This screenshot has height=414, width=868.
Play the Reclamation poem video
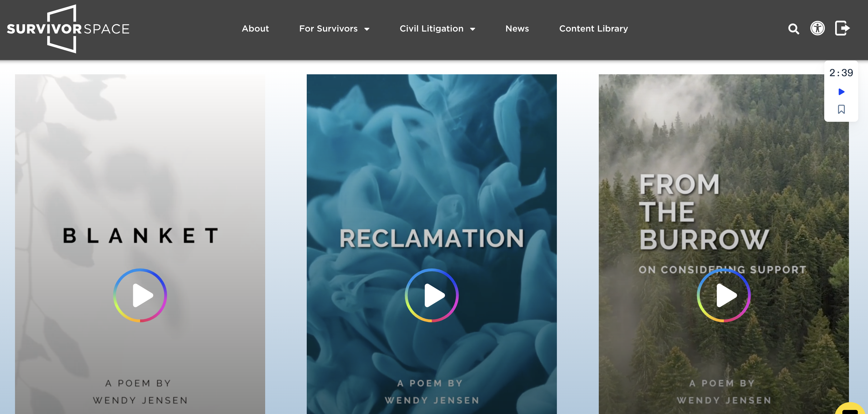431,295
